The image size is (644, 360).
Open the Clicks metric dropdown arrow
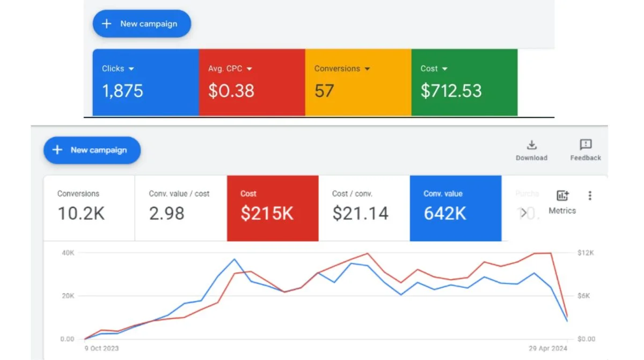tap(131, 69)
